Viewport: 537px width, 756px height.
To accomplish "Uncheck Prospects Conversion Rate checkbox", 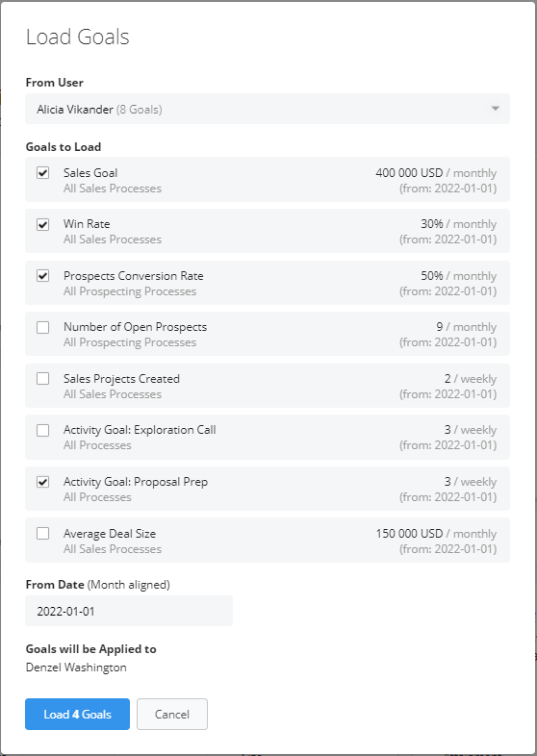I will click(x=43, y=276).
